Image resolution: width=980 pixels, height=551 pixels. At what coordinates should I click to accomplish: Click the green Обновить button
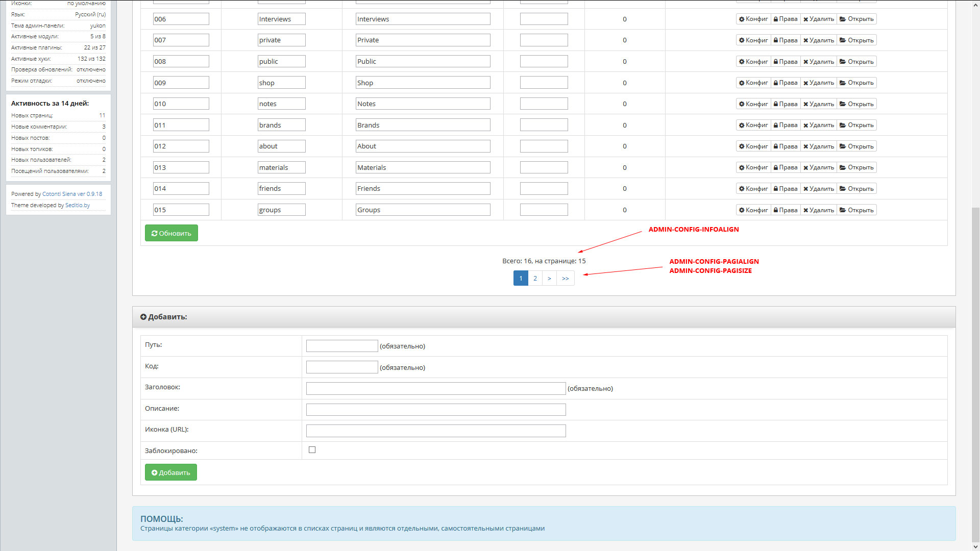pos(171,233)
